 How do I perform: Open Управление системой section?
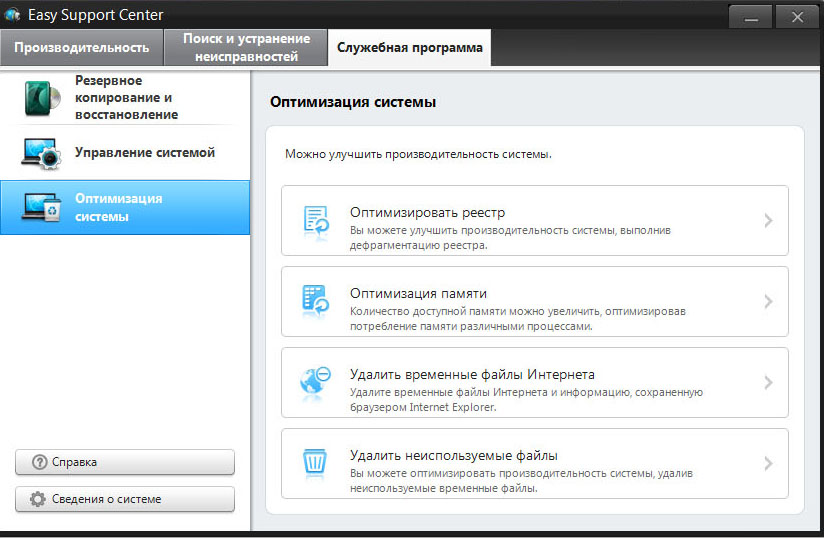(x=125, y=152)
